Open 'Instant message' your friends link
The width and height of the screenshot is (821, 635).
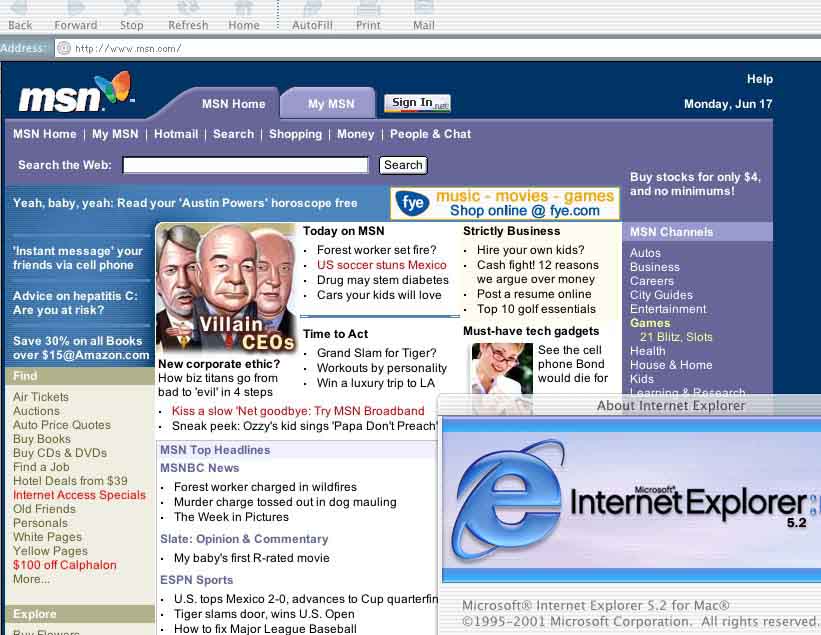78,258
